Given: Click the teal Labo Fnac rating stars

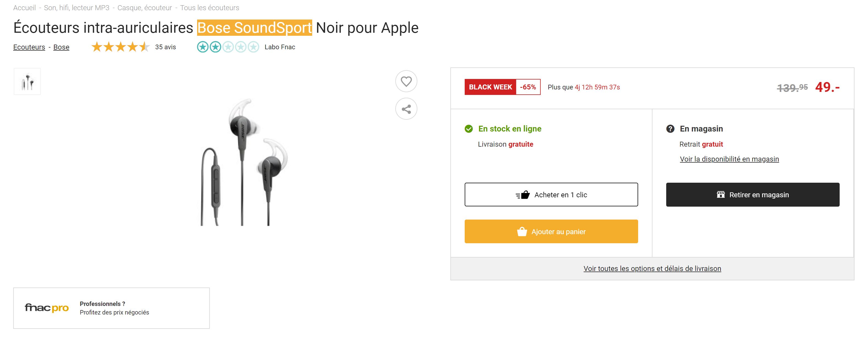Looking at the screenshot, I should (228, 47).
